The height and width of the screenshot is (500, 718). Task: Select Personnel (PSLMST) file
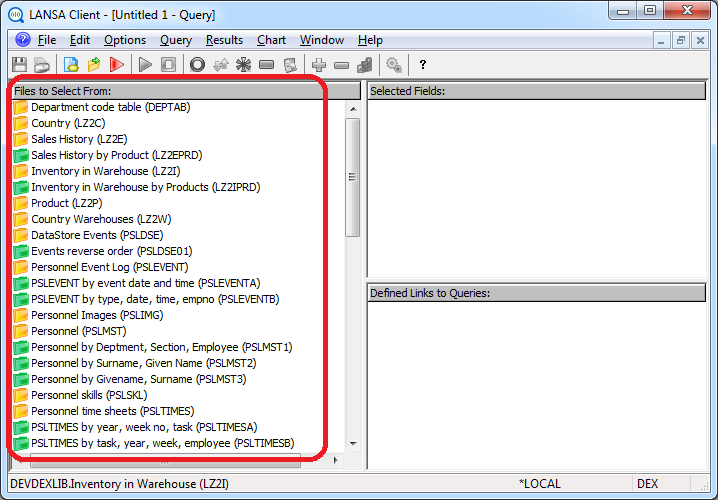79,332
